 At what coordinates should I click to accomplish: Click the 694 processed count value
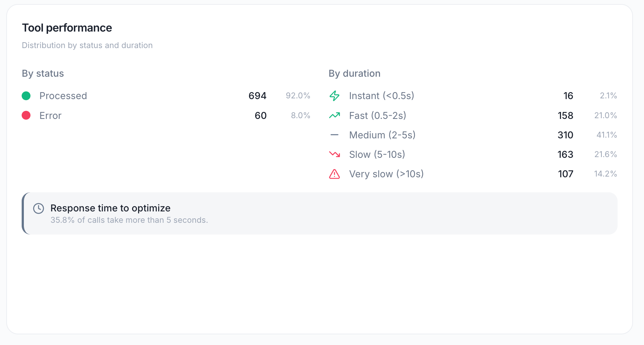pyautogui.click(x=257, y=96)
